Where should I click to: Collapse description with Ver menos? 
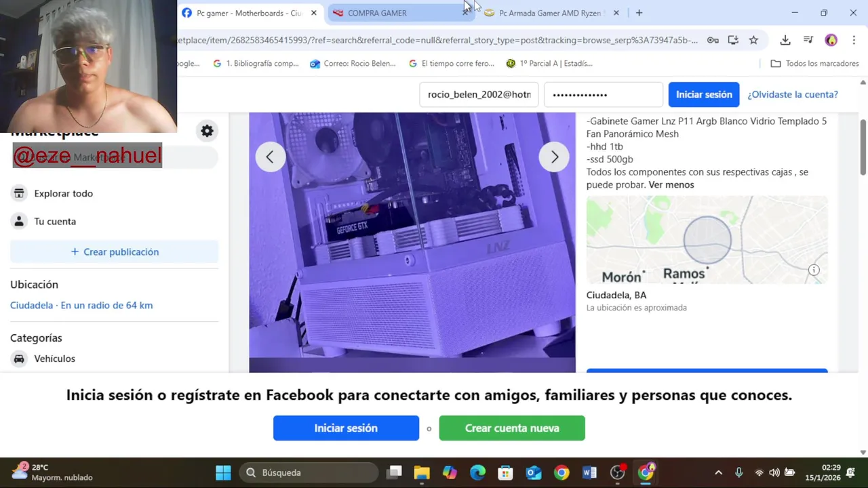(x=671, y=184)
